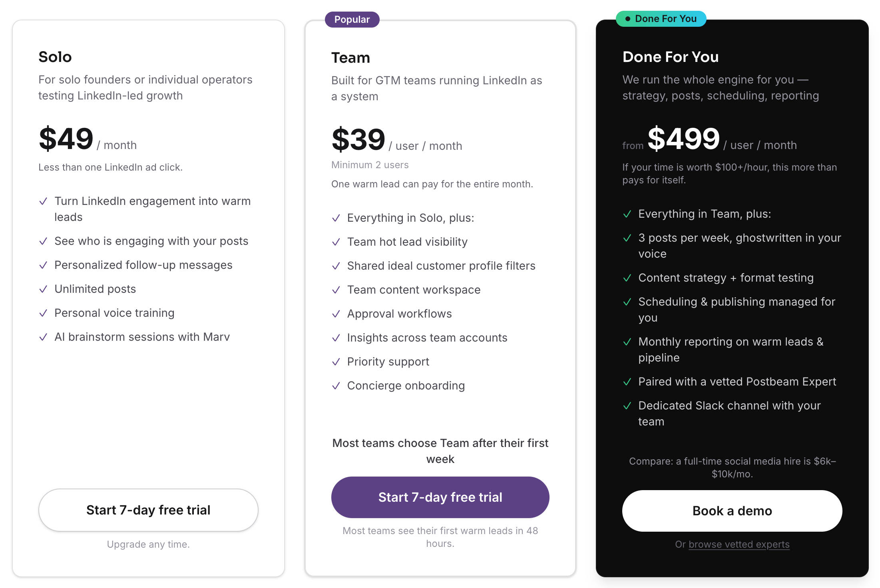
Task: Select the Solo plan heading
Action: click(x=55, y=57)
